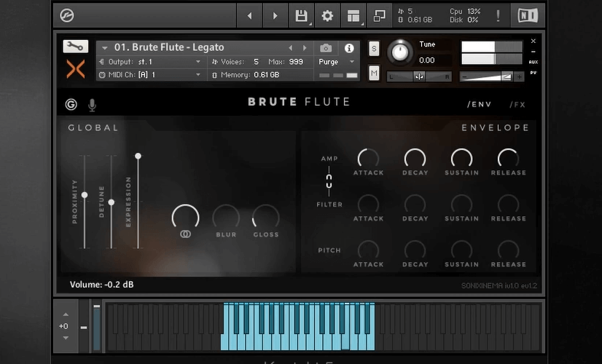Open settings with the gear icon
The image size is (602, 364).
click(x=327, y=16)
